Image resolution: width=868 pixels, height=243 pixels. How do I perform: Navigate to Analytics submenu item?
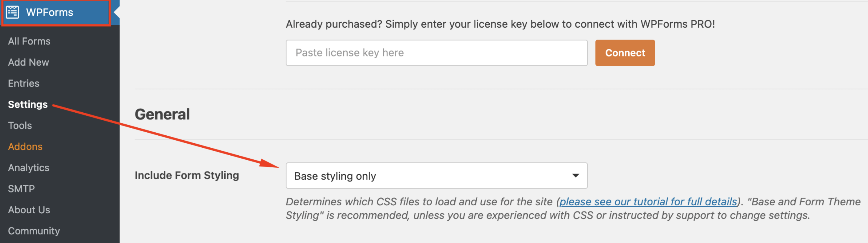click(29, 168)
